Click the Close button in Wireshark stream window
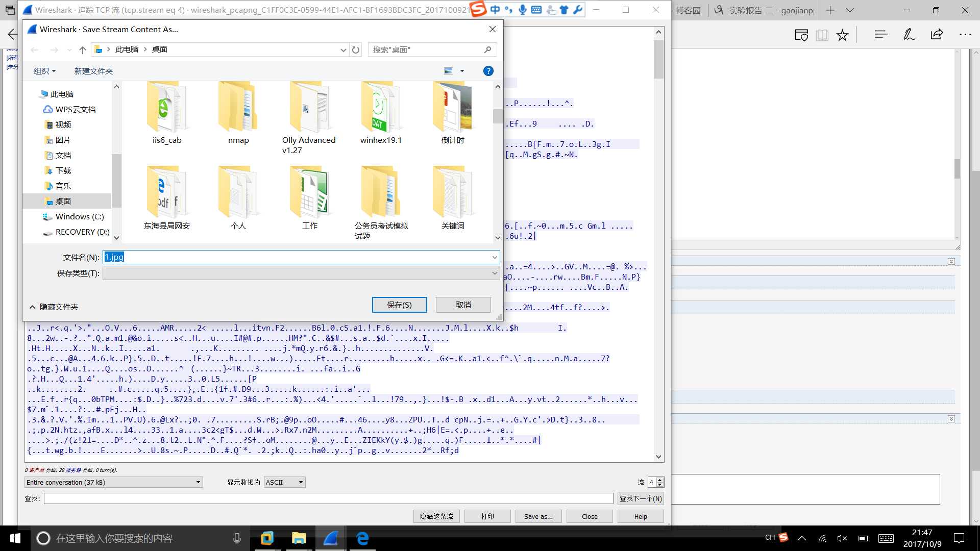 click(590, 516)
